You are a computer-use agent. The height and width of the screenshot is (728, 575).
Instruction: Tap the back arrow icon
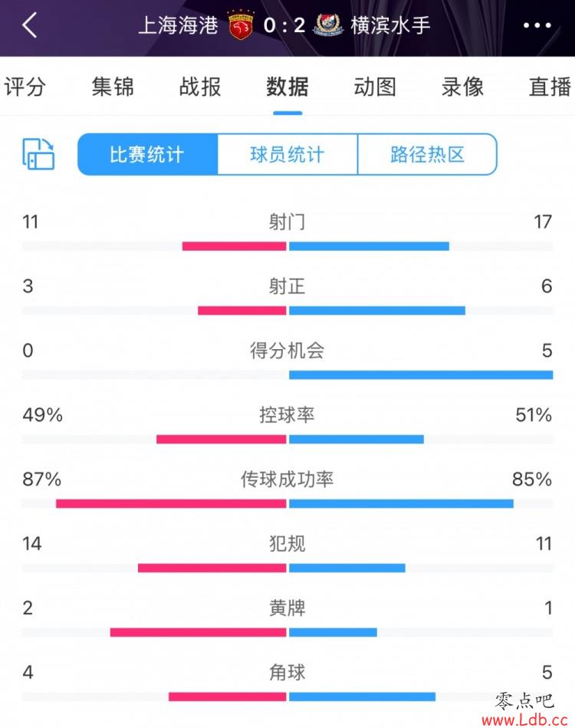(x=30, y=25)
